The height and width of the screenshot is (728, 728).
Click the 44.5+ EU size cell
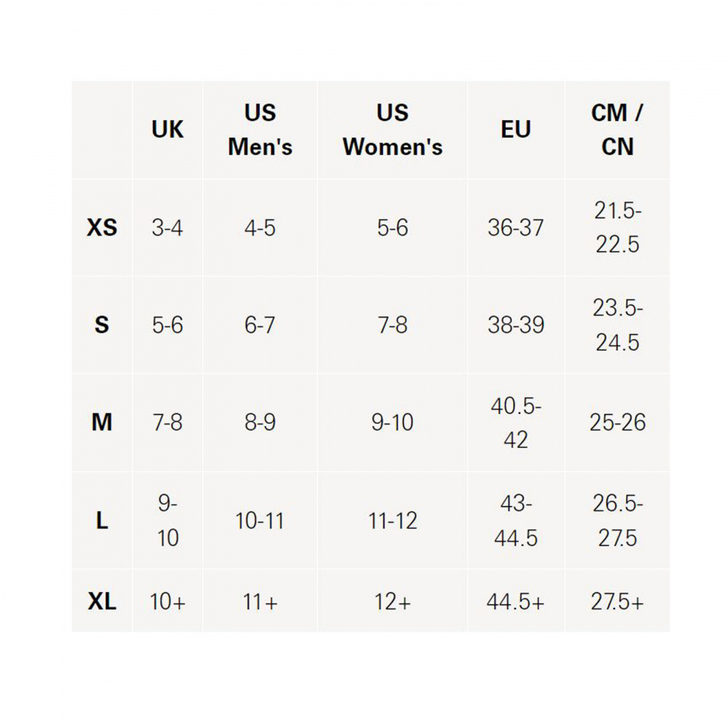tap(515, 602)
